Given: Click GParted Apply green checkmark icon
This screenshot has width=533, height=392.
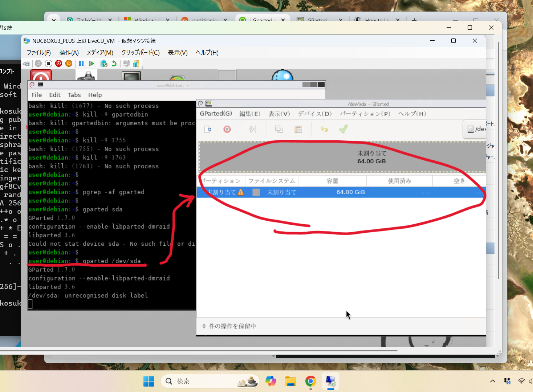Looking at the screenshot, I should (343, 129).
